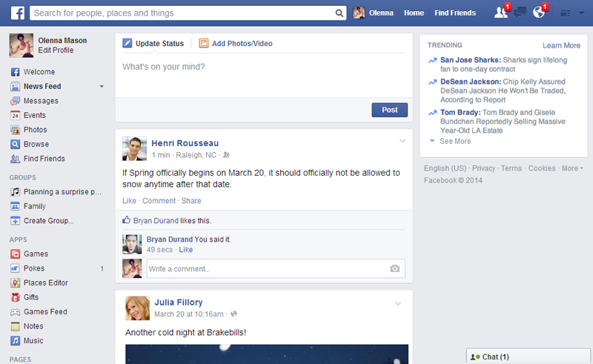
Task: Click the Music app icon
Action: [15, 340]
